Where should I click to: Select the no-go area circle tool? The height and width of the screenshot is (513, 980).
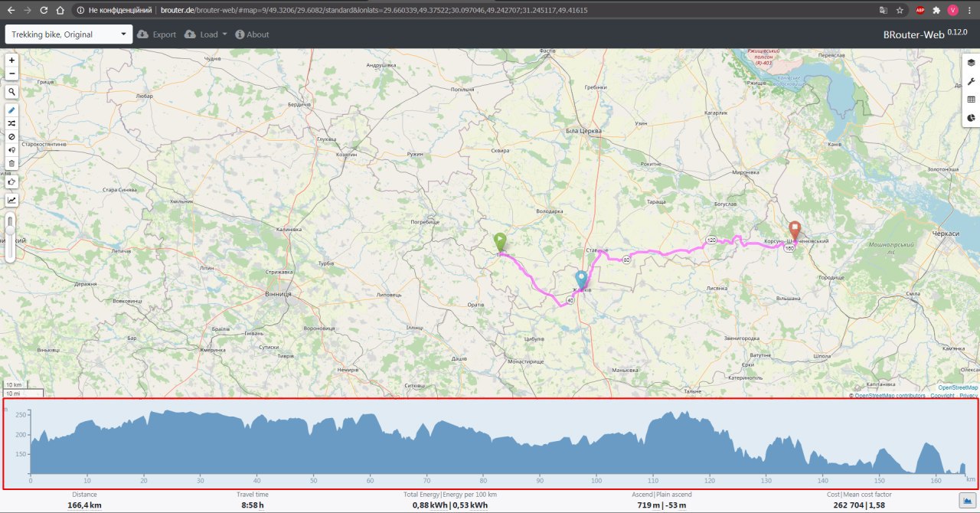(11, 136)
